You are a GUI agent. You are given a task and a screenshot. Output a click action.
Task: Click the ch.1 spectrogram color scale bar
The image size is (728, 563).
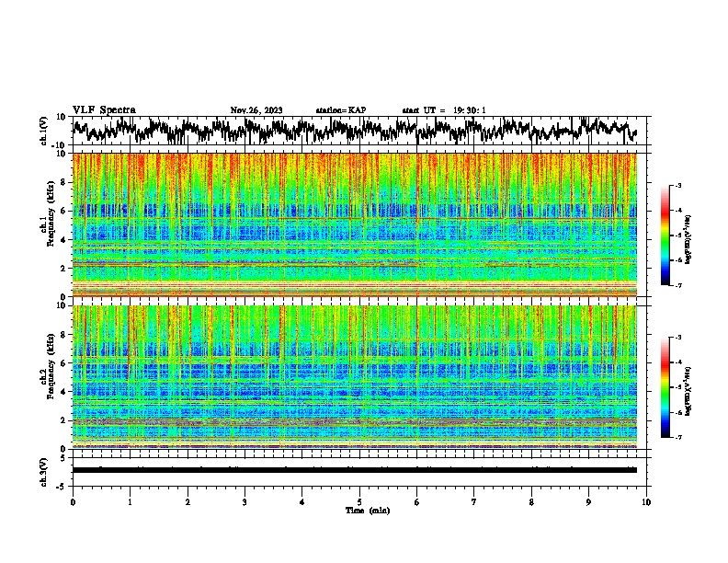665,236
